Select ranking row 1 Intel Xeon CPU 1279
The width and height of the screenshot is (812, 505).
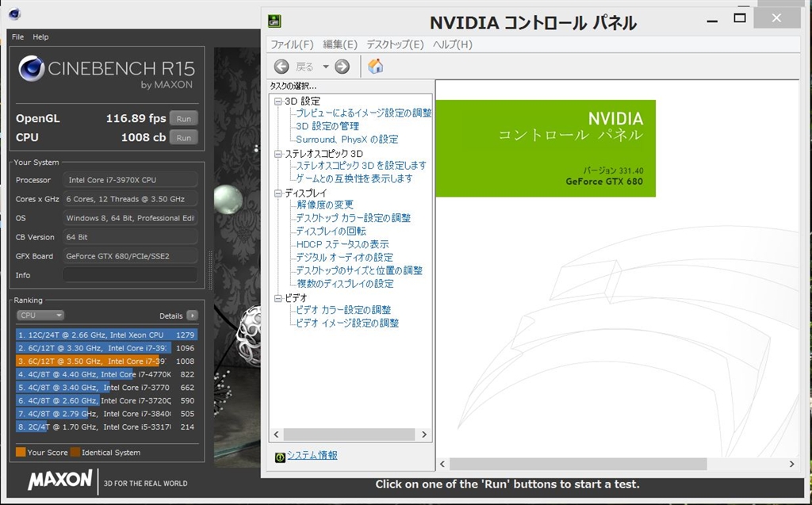point(107,335)
